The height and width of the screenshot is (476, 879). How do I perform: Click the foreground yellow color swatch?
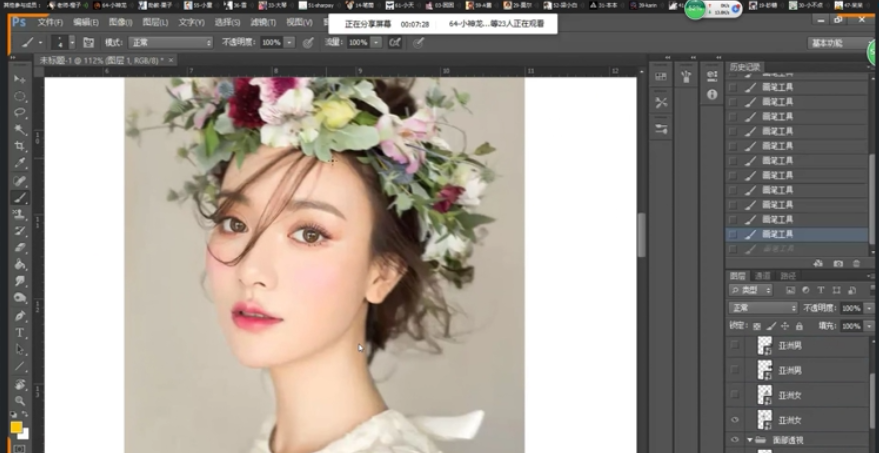point(16,428)
